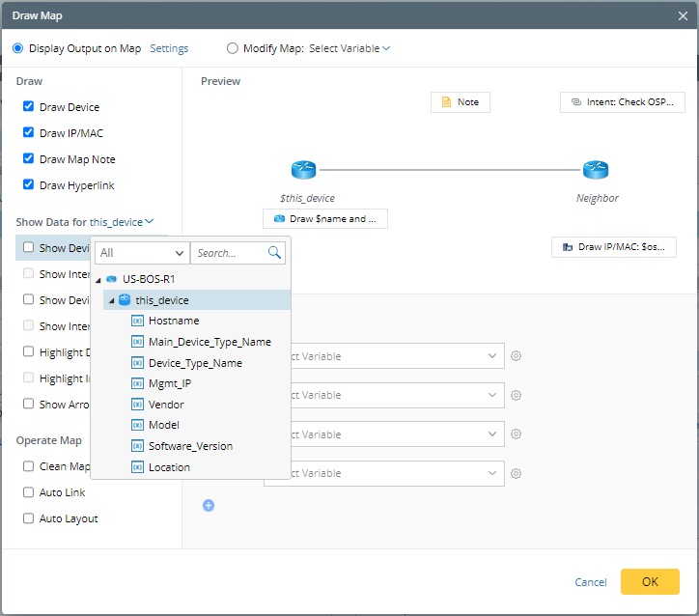This screenshot has width=699, height=616.
Task: Click the Note element in preview
Action: (x=460, y=102)
